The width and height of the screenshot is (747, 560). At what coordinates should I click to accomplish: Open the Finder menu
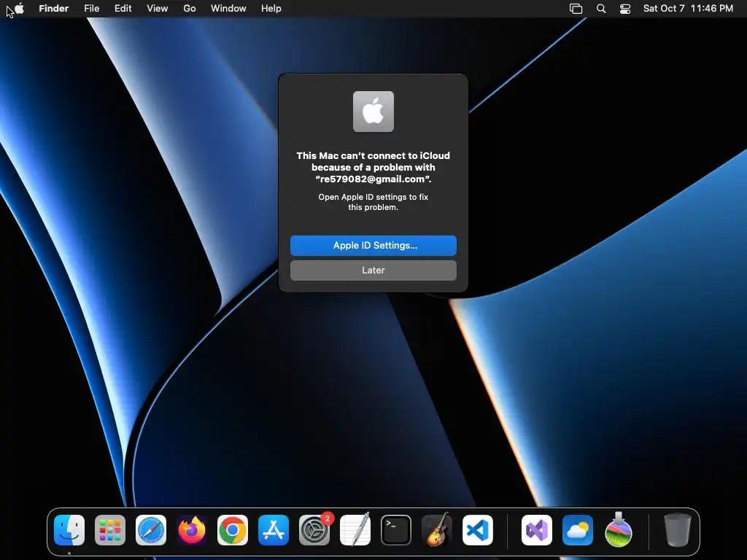[53, 9]
